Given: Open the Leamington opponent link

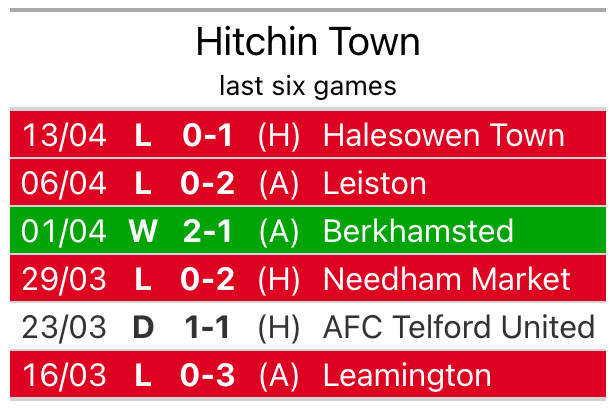Looking at the screenshot, I should click(406, 375).
